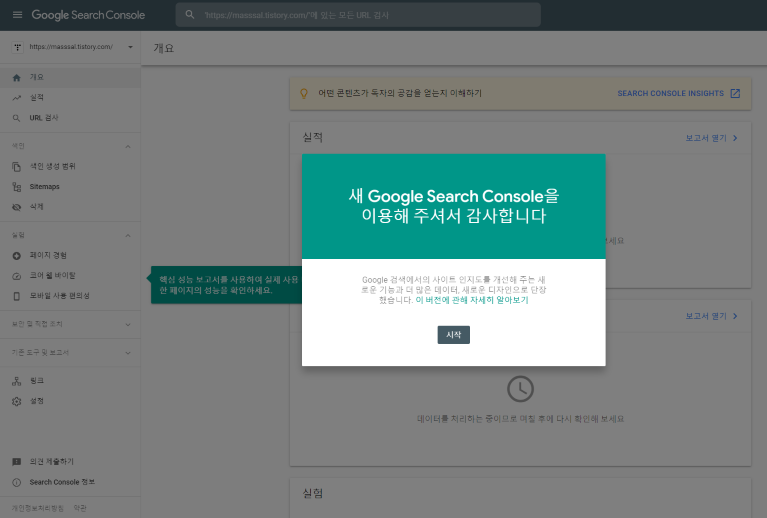Click the 모바일 사용 편의성 phone icon
Screen dimensions: 767x518
pyautogui.click(x=17, y=296)
